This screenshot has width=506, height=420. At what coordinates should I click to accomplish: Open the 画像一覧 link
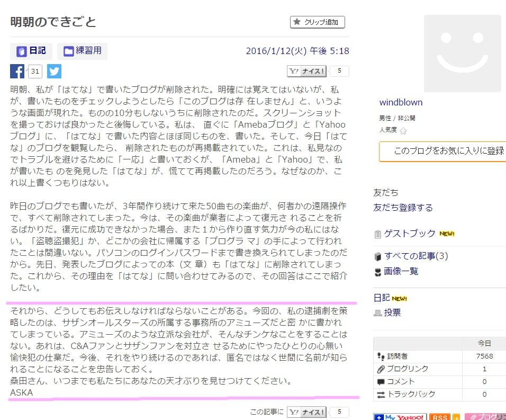(x=401, y=271)
